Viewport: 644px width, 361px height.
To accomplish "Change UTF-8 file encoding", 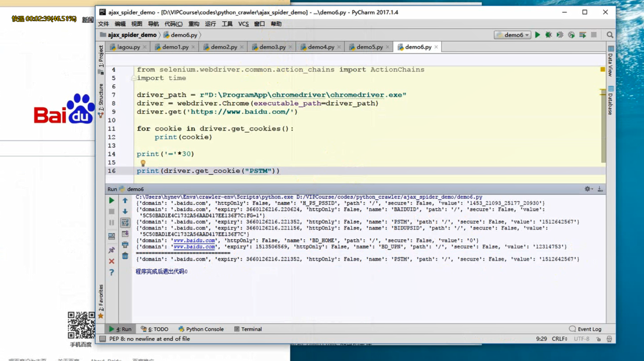I will coord(582,339).
